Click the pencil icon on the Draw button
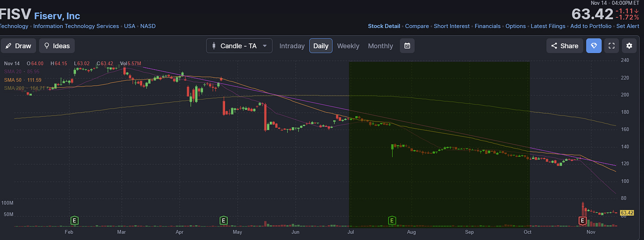Viewport: 644px width, 240px height. (8, 46)
